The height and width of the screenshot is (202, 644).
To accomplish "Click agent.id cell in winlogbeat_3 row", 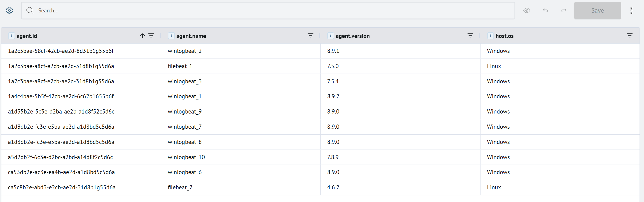I will click(81, 81).
